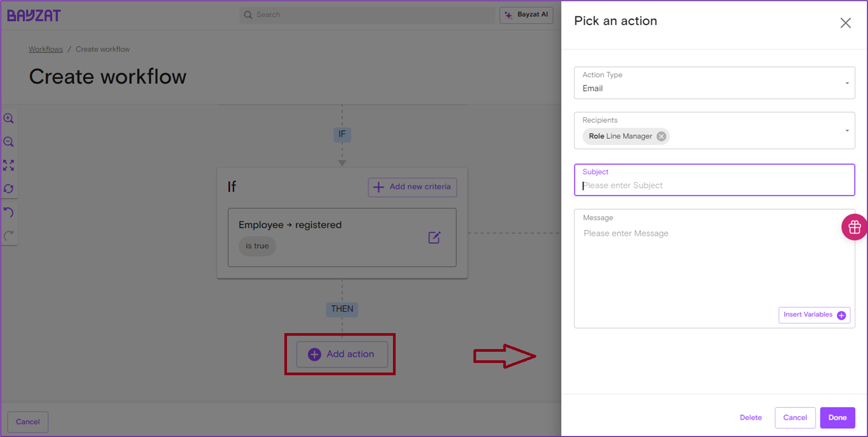Screen dimensions: 868x437
Task: Click Delete in the action panel
Action: [x=750, y=418]
